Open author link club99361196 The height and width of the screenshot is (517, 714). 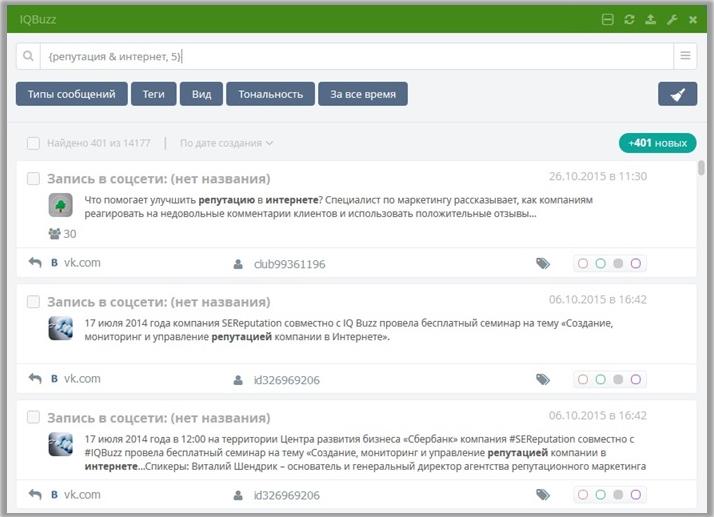(290, 264)
